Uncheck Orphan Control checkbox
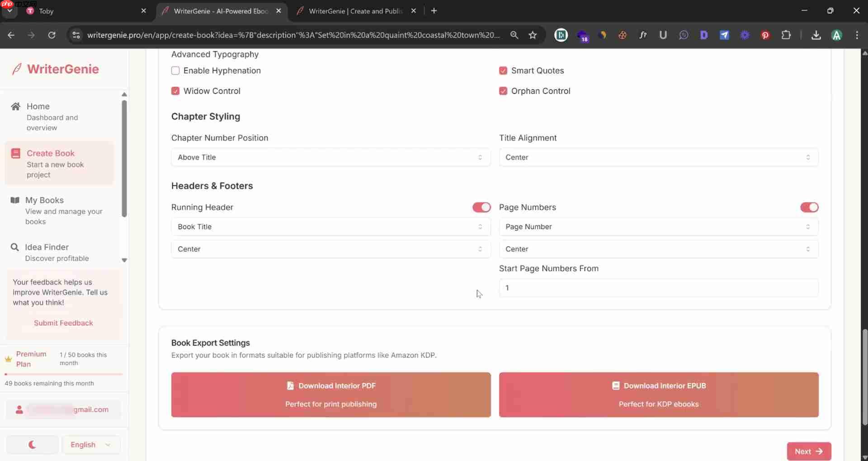 tap(503, 91)
